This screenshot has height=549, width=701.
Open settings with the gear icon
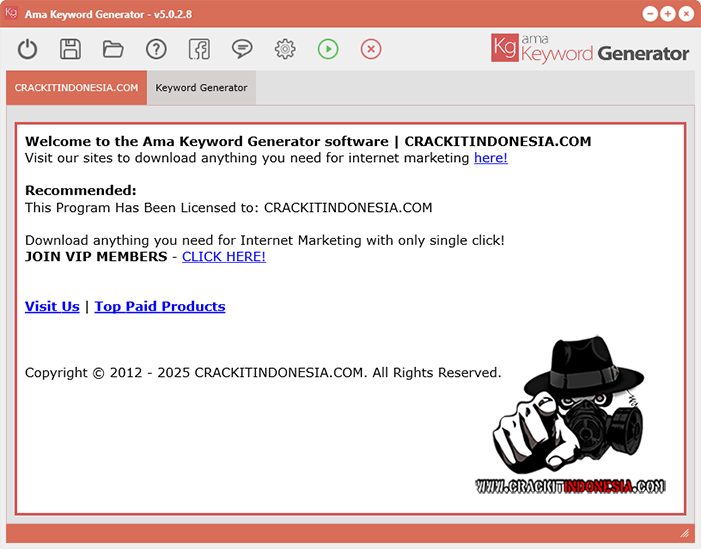(285, 49)
